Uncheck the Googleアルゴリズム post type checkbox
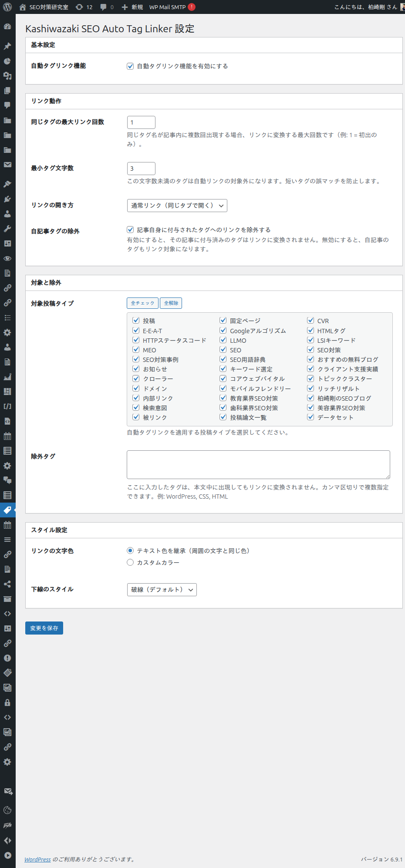The width and height of the screenshot is (405, 868). click(x=223, y=331)
